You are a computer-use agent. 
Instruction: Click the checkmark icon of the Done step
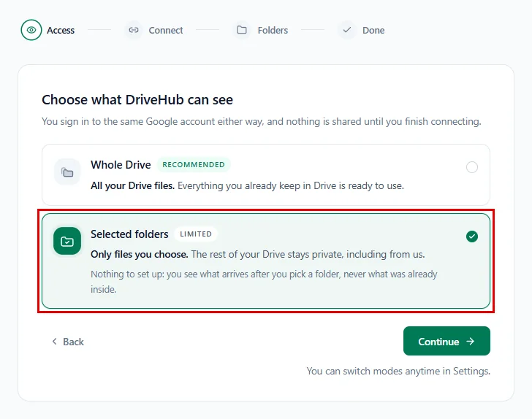click(346, 30)
